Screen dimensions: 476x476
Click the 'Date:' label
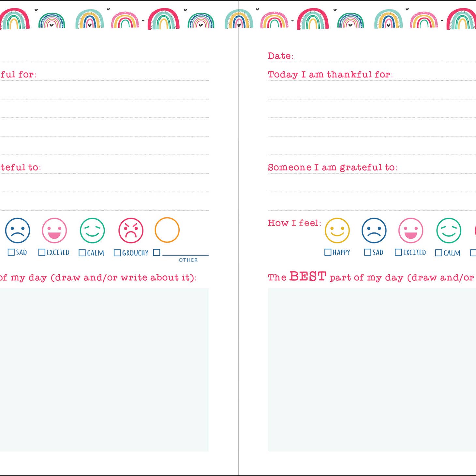click(x=280, y=56)
